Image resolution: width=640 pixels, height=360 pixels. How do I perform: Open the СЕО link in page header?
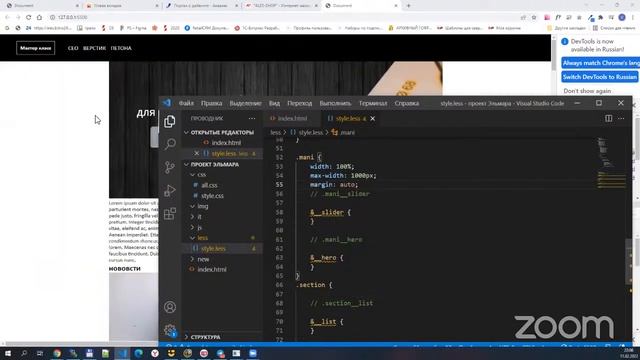[x=73, y=48]
